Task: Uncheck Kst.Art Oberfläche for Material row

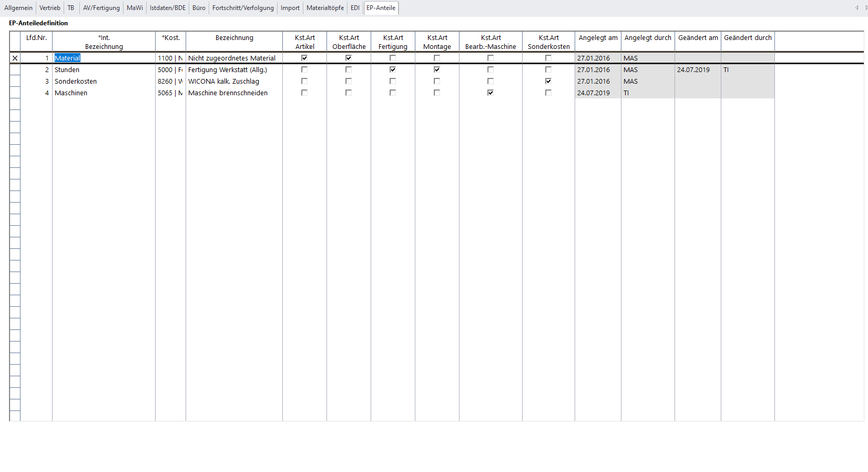Action: point(349,58)
